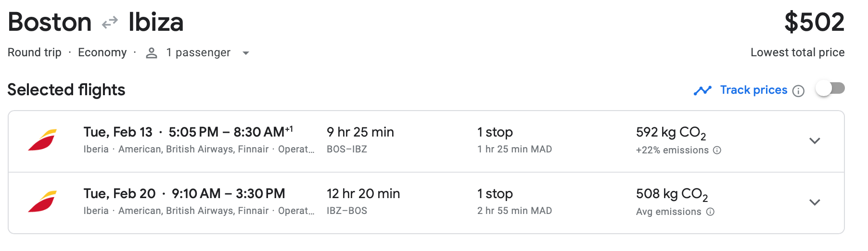This screenshot has height=251, width=868.
Task: Click Iberia logo on Feb 13 flight
Action: 42,140
